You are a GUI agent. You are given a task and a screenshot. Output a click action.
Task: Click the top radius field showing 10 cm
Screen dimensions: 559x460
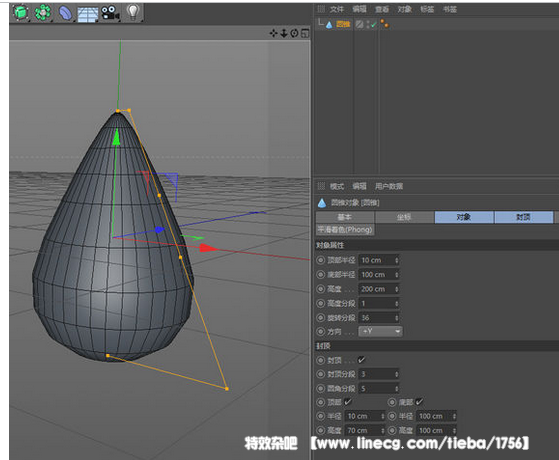(379, 260)
